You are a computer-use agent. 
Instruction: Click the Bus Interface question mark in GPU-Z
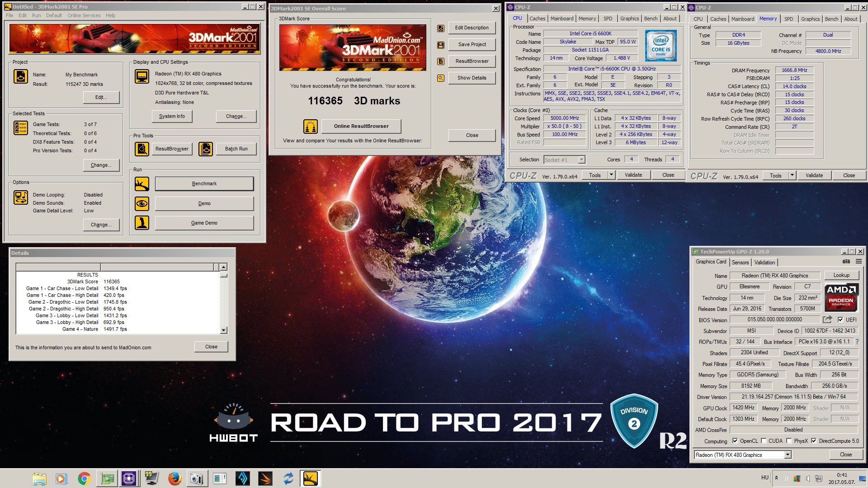(x=857, y=342)
